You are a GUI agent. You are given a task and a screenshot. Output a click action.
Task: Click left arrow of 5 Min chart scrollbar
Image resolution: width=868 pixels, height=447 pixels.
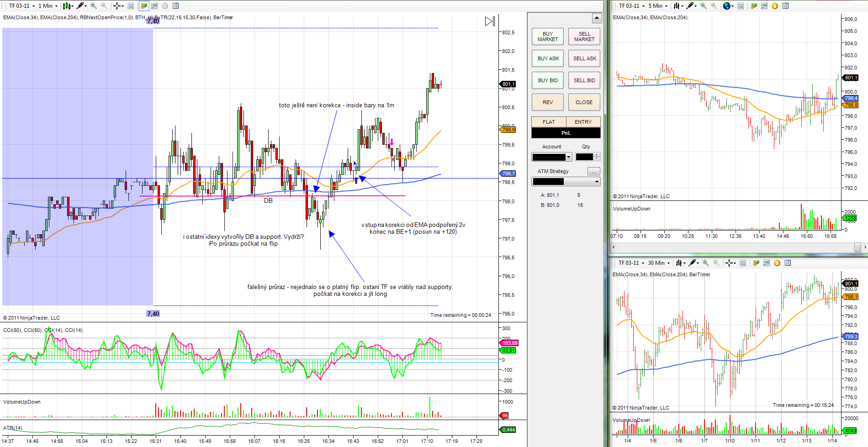coord(614,247)
